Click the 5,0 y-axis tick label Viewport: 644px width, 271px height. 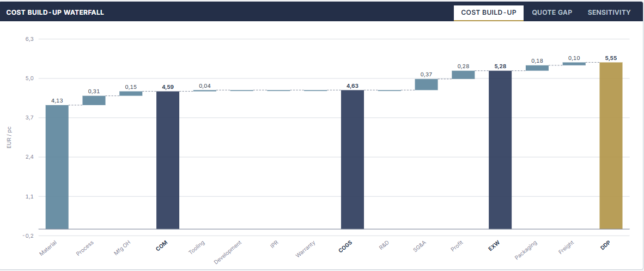(x=29, y=78)
